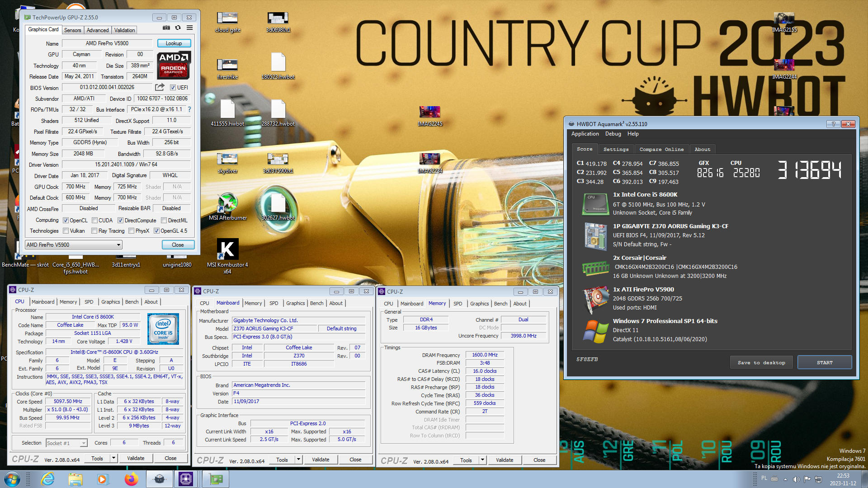Click the Close button in GPU-Z
Image resolution: width=868 pixels, height=488 pixels.
(x=178, y=245)
